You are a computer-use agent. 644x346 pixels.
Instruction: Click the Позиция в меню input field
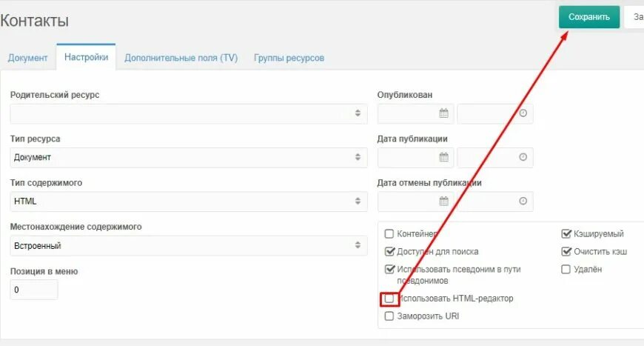[x=33, y=290]
